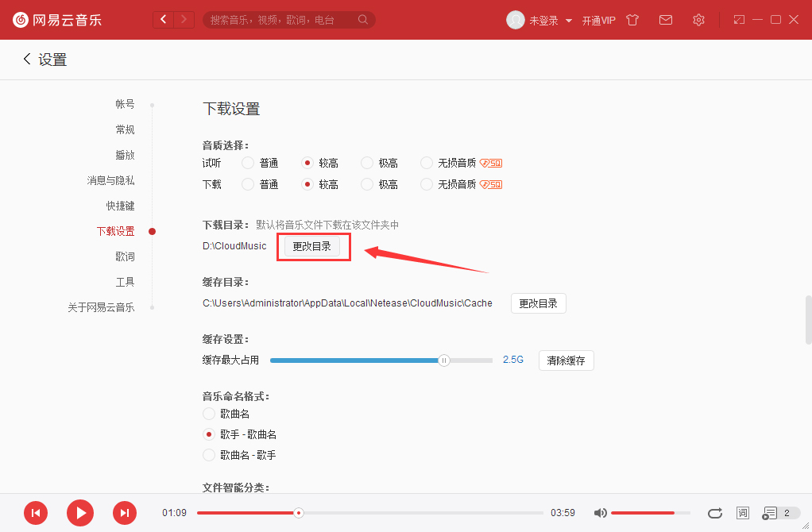Image resolution: width=812 pixels, height=532 pixels.
Task: Expand the 未登录 account dropdown
Action: 545,20
